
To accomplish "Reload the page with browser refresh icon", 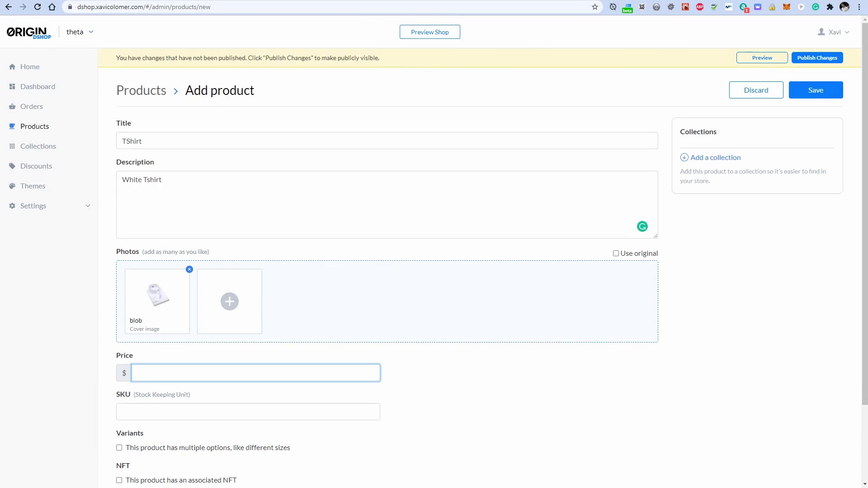I will (38, 7).
